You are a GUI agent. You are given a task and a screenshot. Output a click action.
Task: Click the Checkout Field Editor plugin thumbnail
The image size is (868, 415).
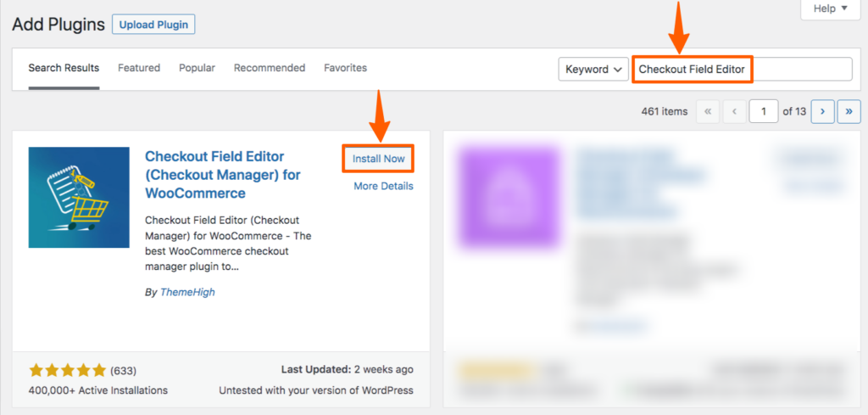point(79,197)
